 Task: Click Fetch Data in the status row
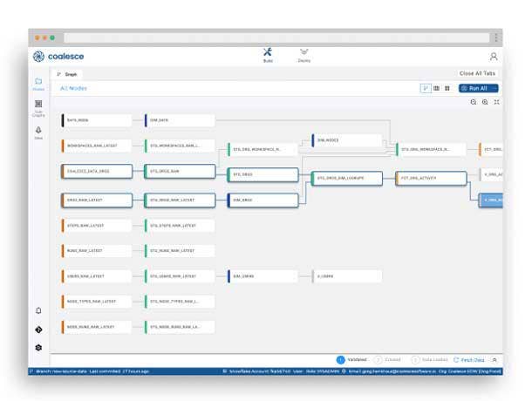tap(469, 359)
